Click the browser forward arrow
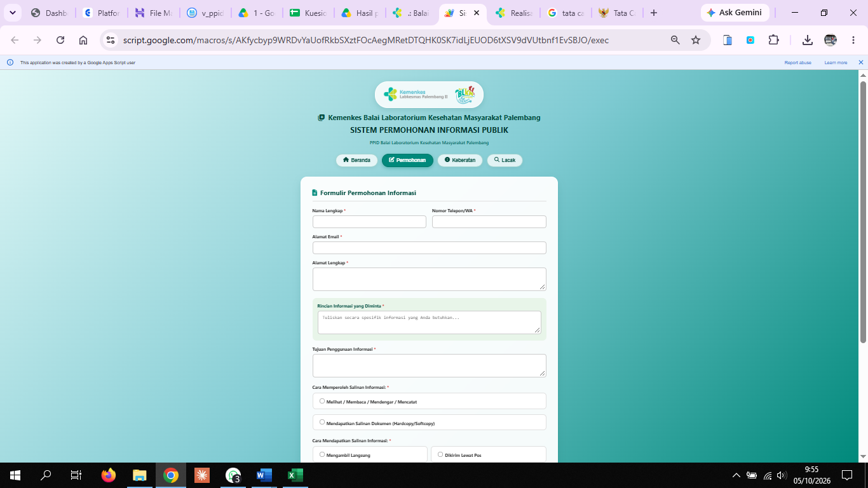868x488 pixels. point(37,40)
